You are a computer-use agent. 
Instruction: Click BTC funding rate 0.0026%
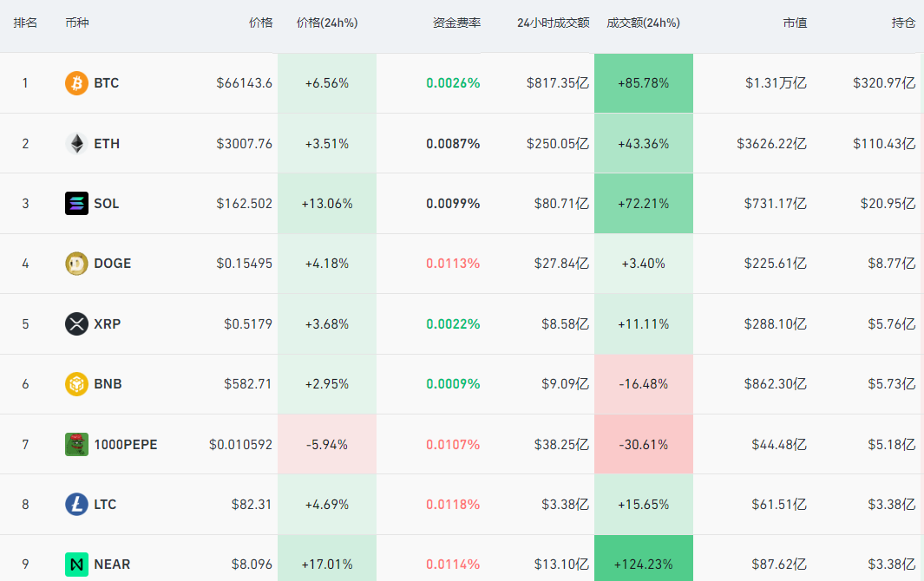pos(453,83)
